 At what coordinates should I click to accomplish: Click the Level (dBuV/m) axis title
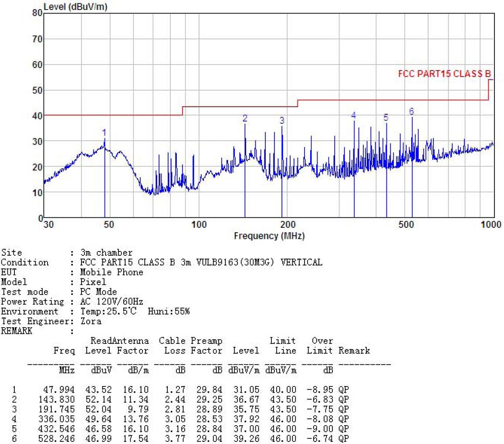(x=75, y=7)
